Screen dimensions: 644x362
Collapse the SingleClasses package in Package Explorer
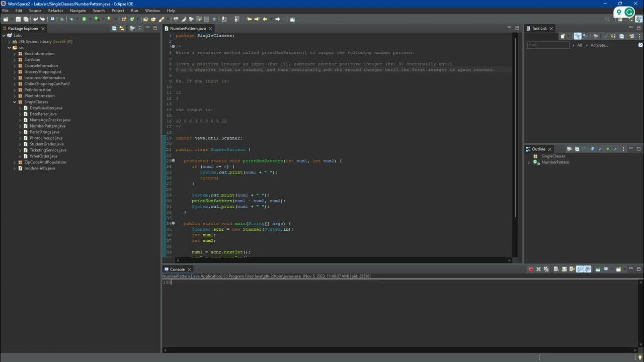pos(15,102)
